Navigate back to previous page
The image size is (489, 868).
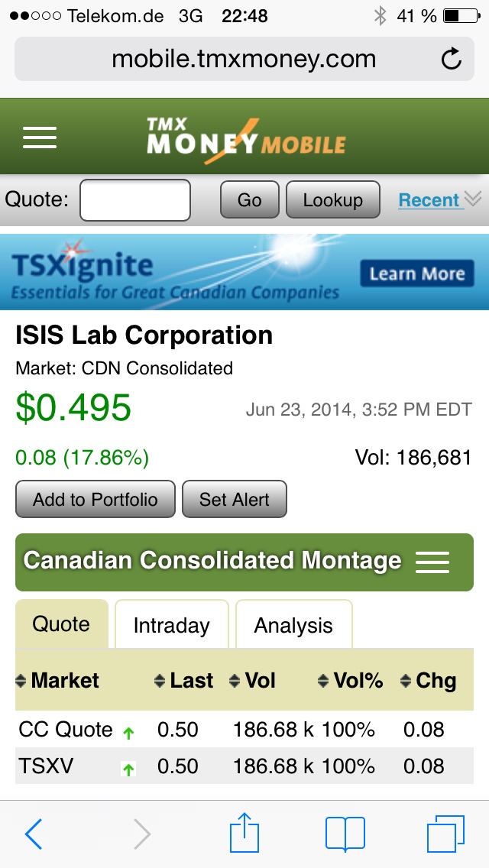(x=33, y=833)
